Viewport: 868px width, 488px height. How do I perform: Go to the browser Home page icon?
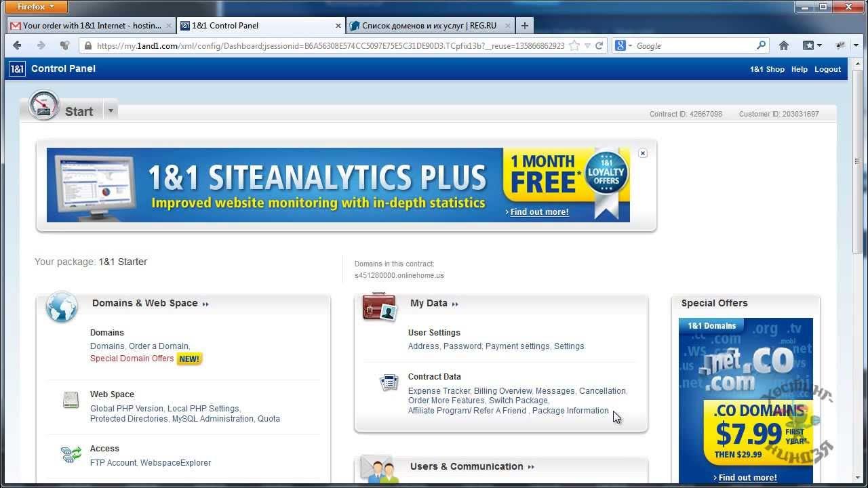coord(784,45)
